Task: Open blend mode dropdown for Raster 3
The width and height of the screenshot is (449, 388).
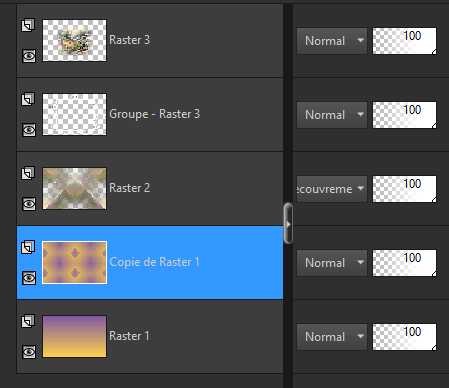Action: pos(332,41)
